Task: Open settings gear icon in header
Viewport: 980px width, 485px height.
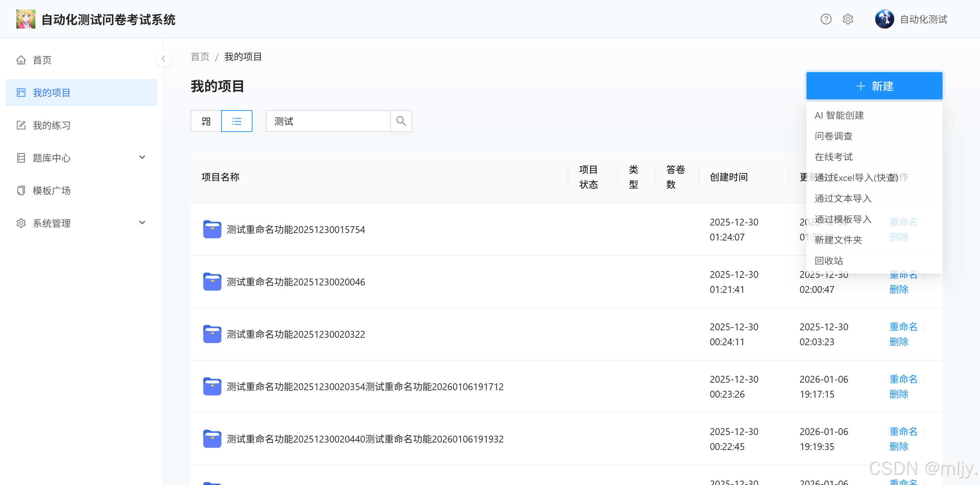Action: pyautogui.click(x=848, y=19)
